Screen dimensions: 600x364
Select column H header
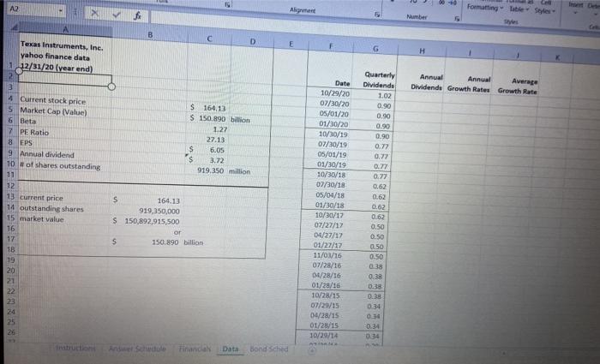tap(422, 51)
